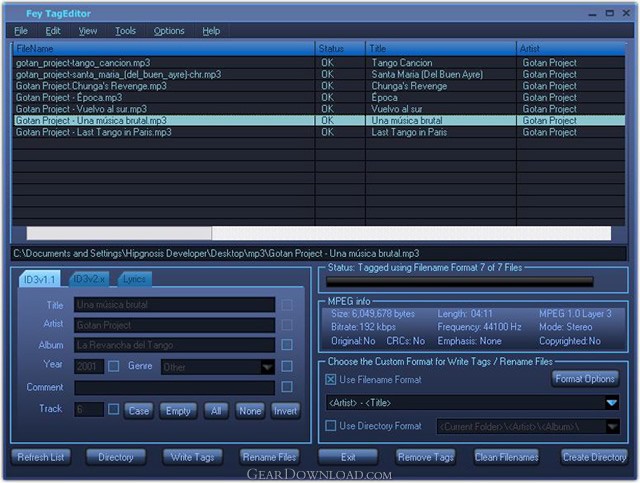Image resolution: width=640 pixels, height=483 pixels.
Task: Click the Write Tags button
Action: click(x=193, y=457)
